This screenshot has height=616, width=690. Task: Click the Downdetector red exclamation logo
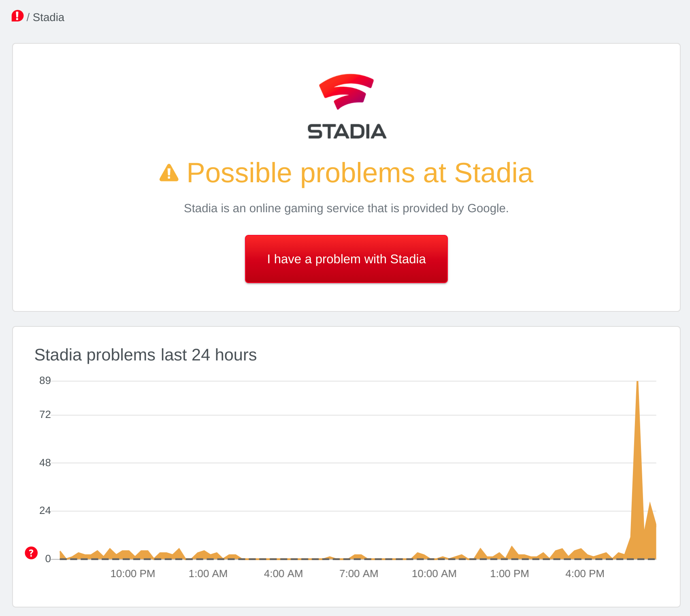coord(17,16)
